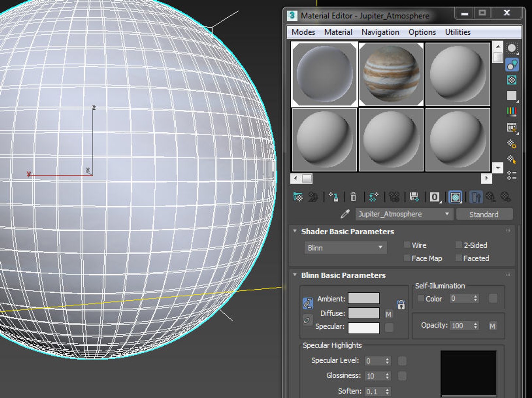Click the Specular Level map button
Screen dimensions: 532x398
tap(402, 361)
